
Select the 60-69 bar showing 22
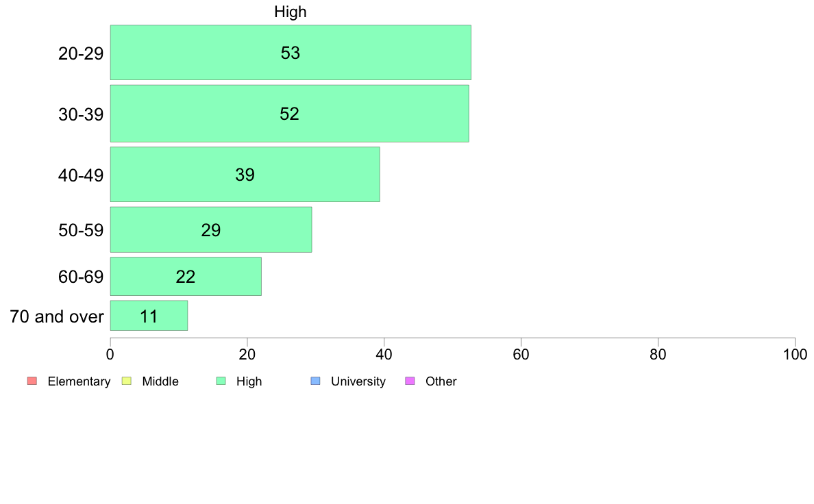point(186,276)
